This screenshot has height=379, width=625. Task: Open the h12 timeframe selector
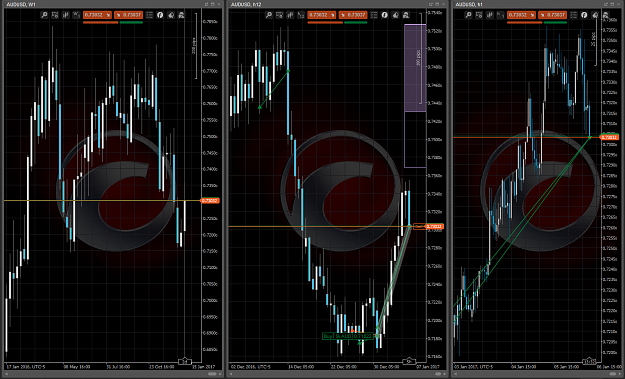301,15
